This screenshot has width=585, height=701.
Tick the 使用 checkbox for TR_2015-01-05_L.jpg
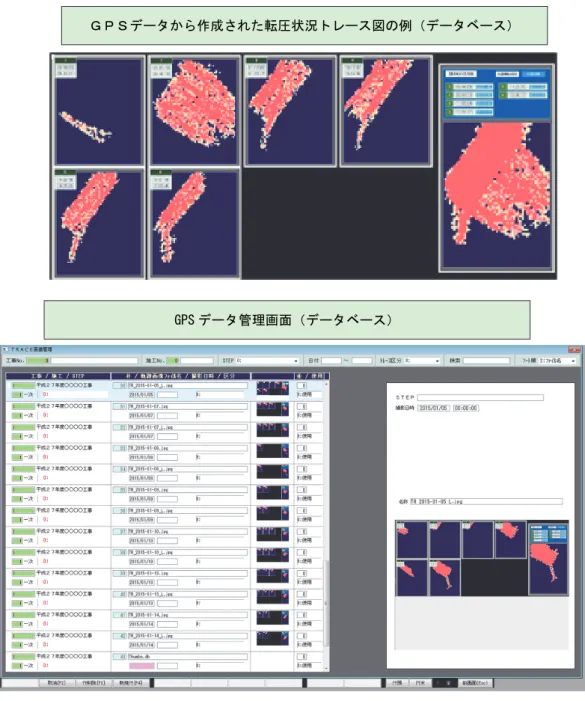(302, 385)
